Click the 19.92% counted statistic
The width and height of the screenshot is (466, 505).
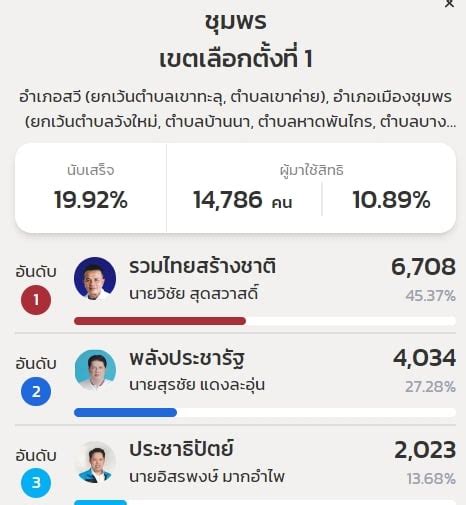click(91, 200)
